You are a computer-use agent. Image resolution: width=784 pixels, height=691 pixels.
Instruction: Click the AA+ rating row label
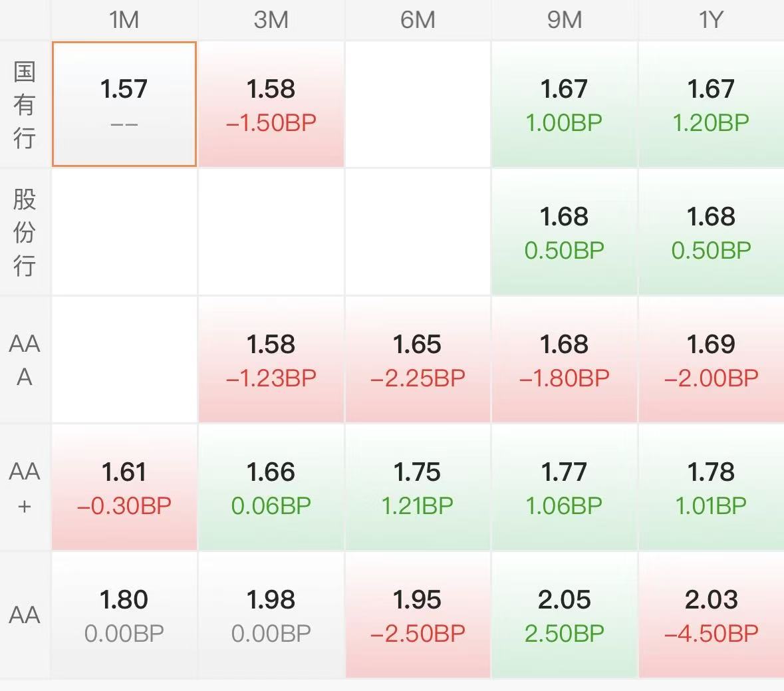(x=25, y=487)
